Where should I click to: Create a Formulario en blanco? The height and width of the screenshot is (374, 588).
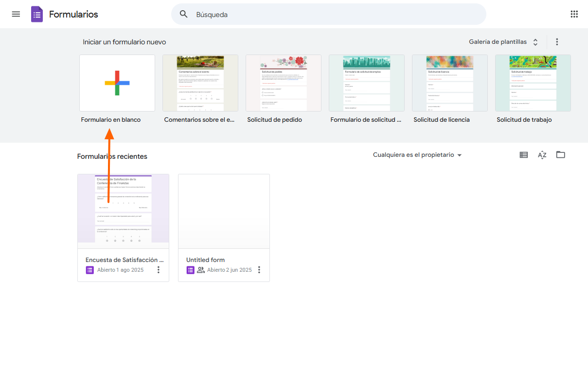[117, 83]
